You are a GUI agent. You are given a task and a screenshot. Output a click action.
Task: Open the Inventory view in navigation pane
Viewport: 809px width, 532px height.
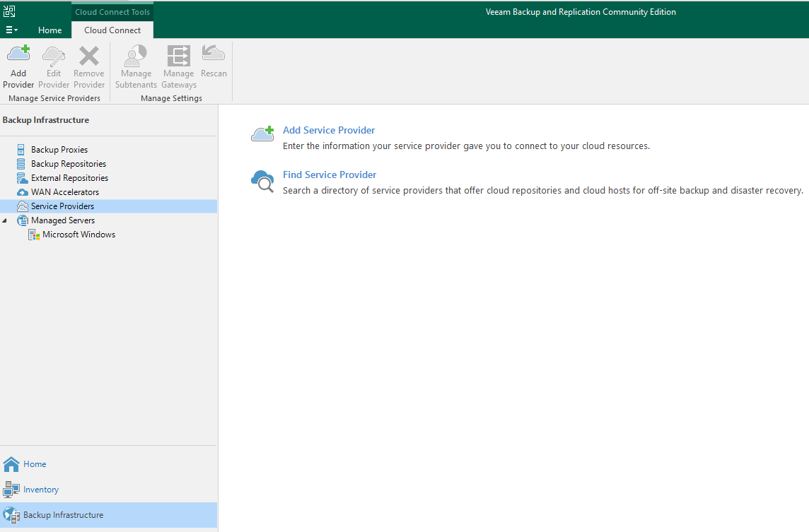click(x=41, y=489)
